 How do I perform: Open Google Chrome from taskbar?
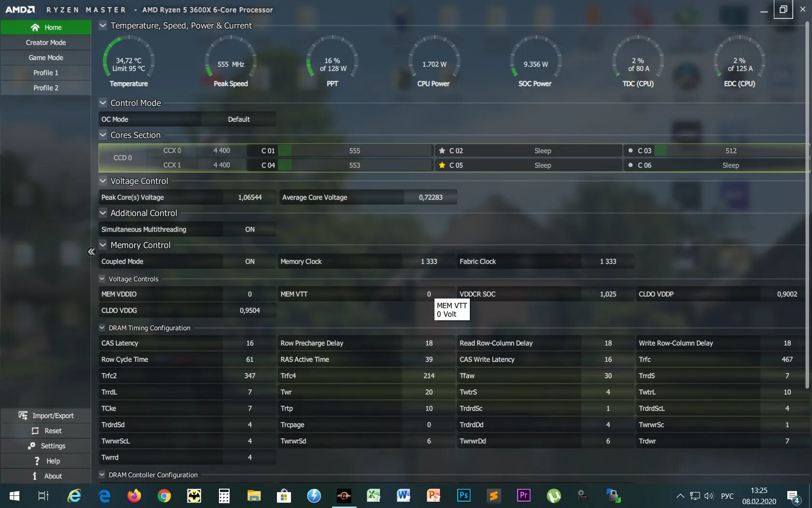pyautogui.click(x=164, y=496)
